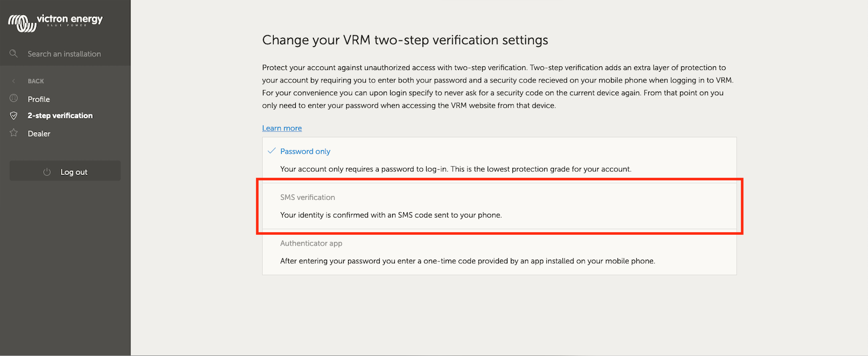Click the back chevron arrow icon
868x356 pixels.
point(13,81)
